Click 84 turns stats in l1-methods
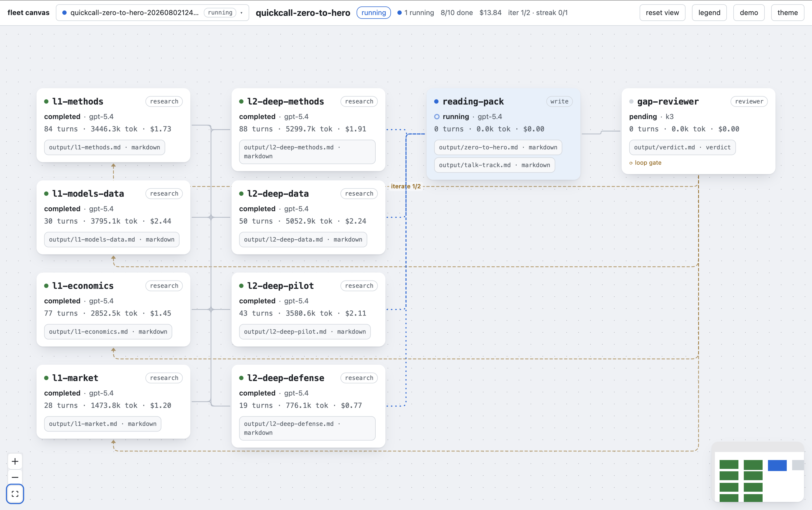The width and height of the screenshot is (812, 510). click(x=61, y=129)
